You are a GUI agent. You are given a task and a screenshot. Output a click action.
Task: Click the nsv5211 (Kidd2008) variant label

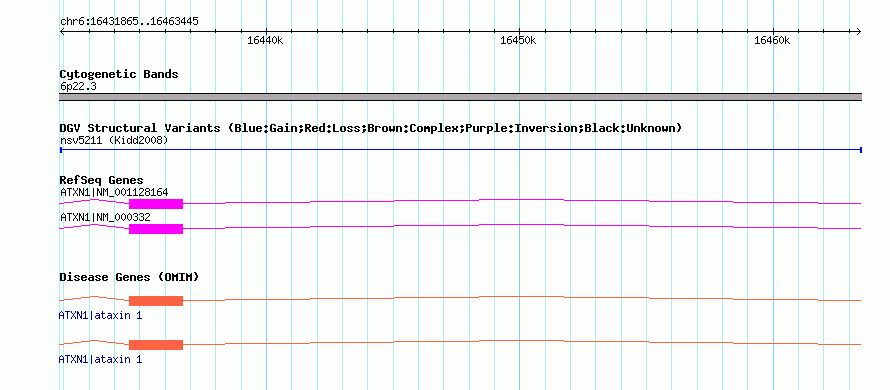[114, 140]
